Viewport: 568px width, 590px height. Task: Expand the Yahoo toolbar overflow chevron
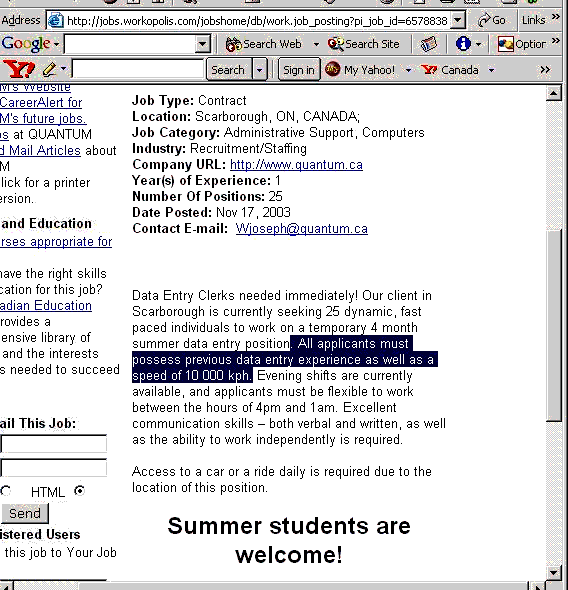[x=545, y=70]
